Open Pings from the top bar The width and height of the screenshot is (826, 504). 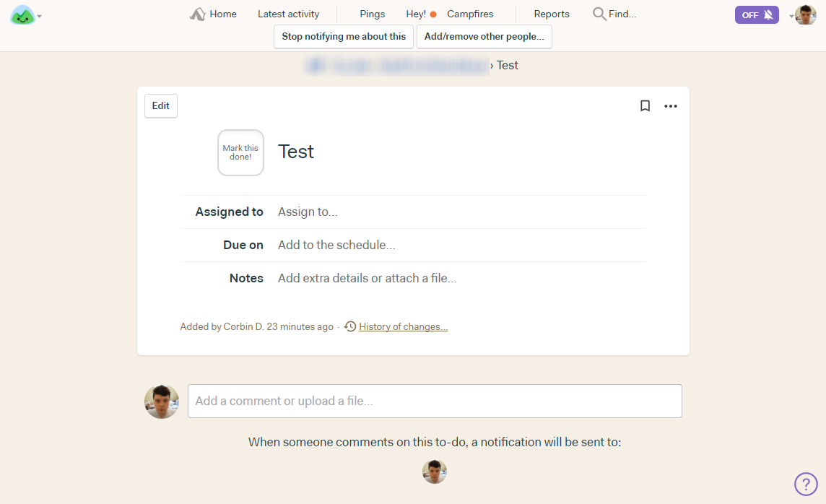pyautogui.click(x=371, y=14)
